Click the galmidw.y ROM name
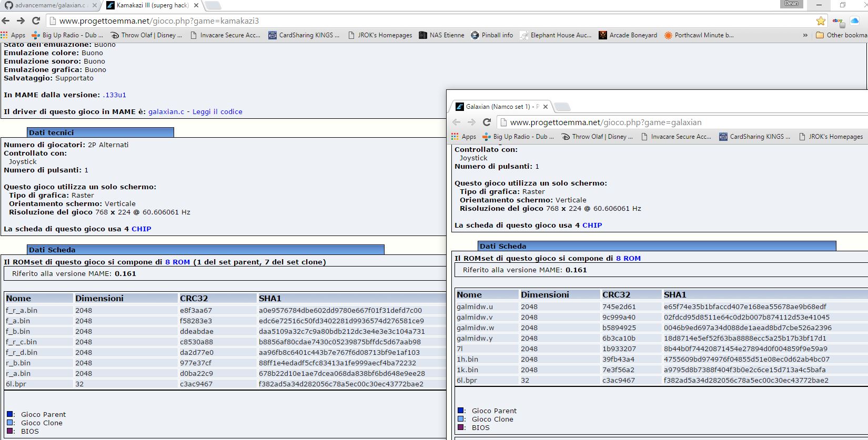 pos(475,339)
